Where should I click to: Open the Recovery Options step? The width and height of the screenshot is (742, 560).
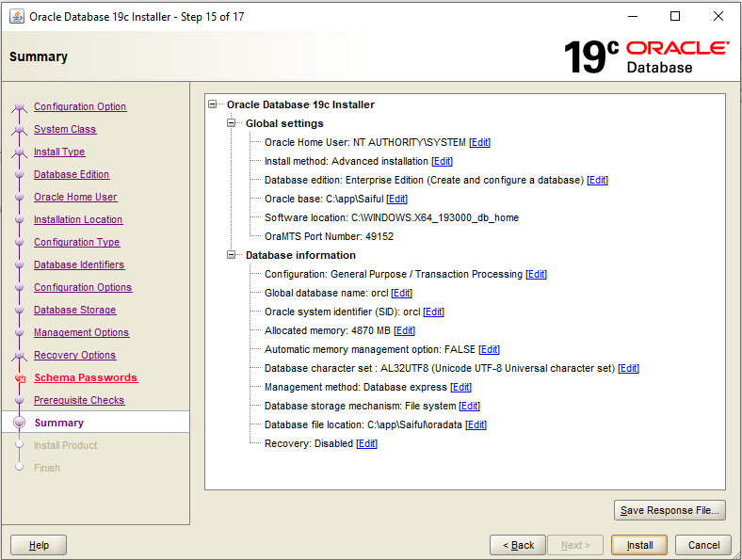click(x=74, y=355)
